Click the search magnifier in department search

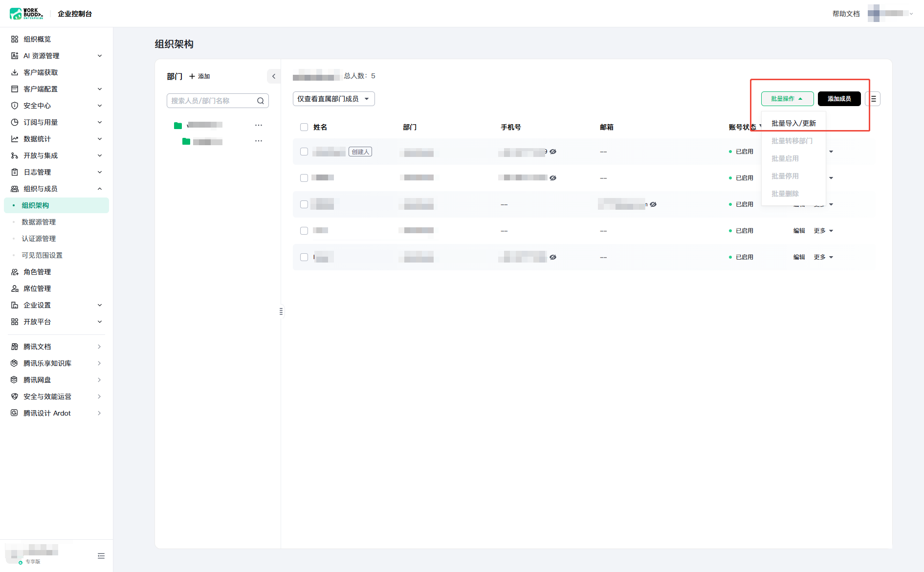coord(261,101)
